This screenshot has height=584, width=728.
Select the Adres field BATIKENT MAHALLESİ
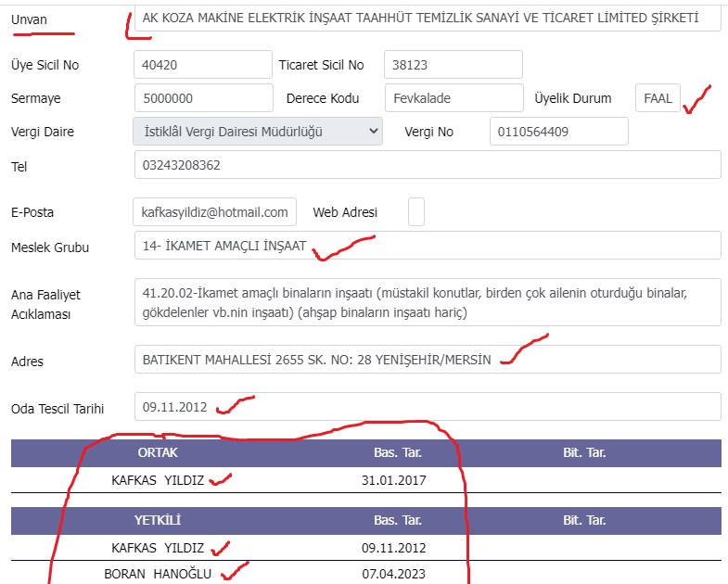[x=428, y=360]
